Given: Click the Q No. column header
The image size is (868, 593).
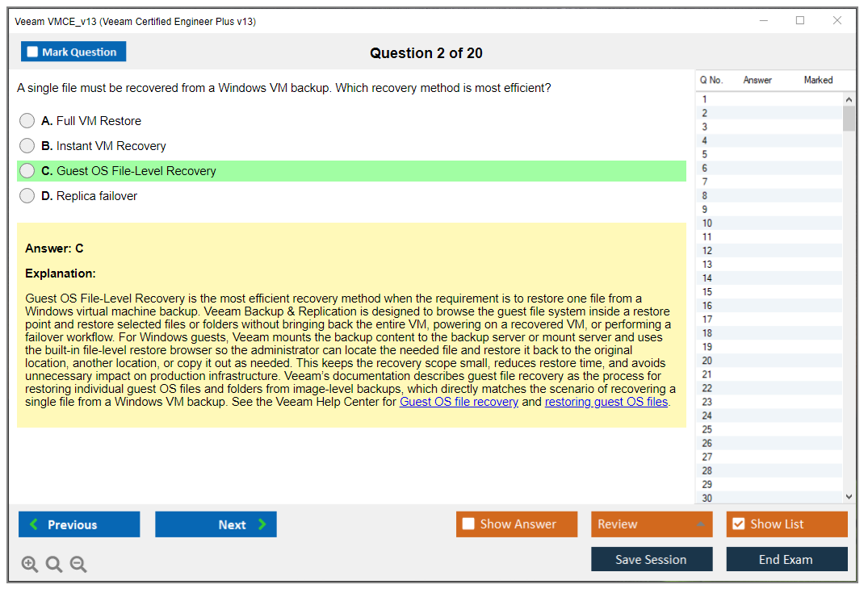Looking at the screenshot, I should pyautogui.click(x=711, y=80).
